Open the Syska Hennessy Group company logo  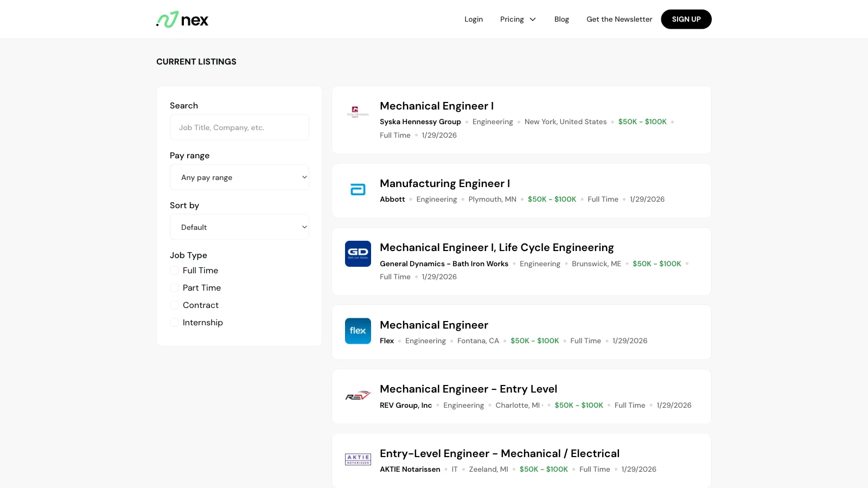point(358,112)
